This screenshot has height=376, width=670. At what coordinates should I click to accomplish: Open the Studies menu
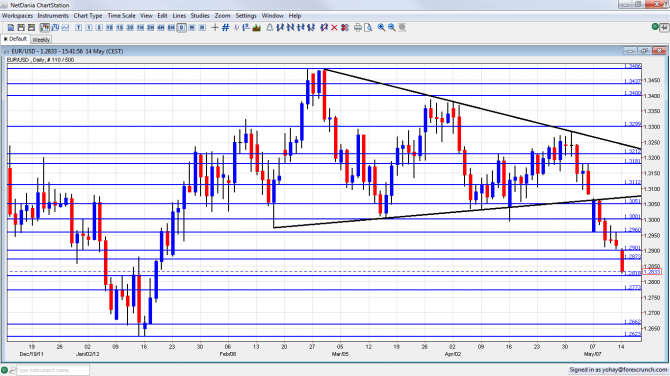point(200,16)
